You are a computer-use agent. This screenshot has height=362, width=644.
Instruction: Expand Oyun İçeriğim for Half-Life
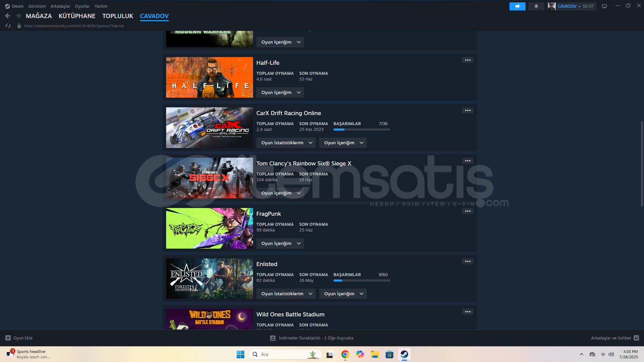click(x=280, y=93)
